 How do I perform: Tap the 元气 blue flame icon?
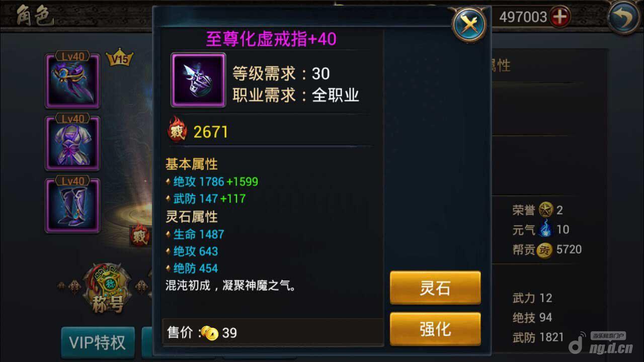pyautogui.click(x=545, y=229)
